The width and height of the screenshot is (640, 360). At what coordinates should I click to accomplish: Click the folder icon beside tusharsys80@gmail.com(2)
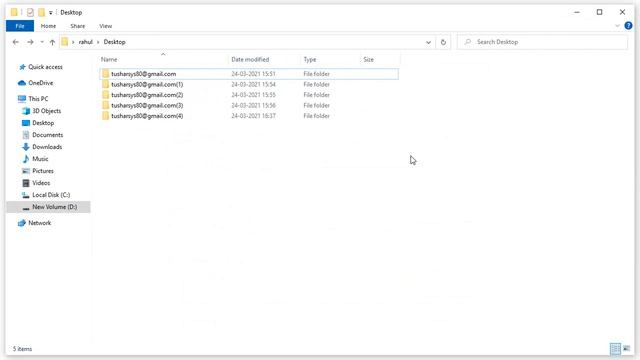[105, 95]
